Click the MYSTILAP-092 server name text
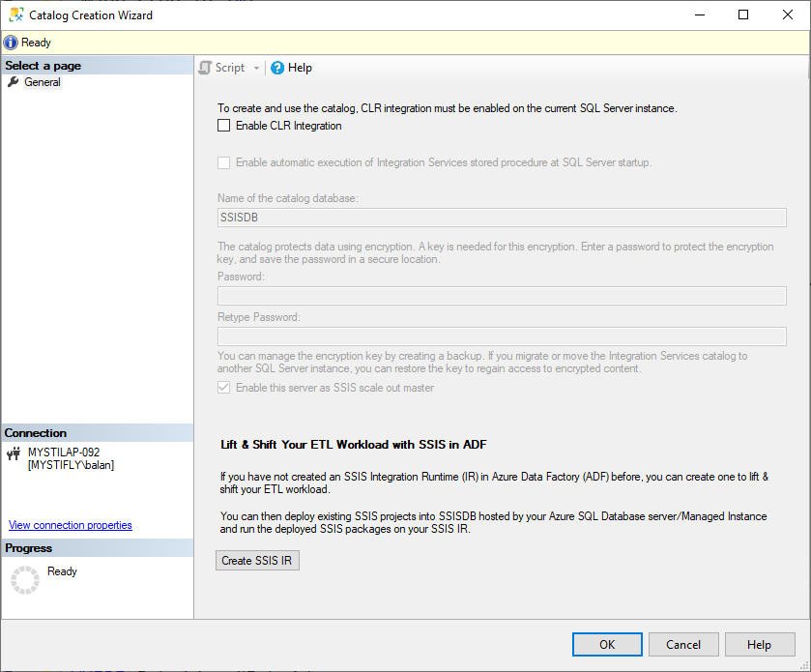Viewport: 811px width, 672px height. click(64, 453)
